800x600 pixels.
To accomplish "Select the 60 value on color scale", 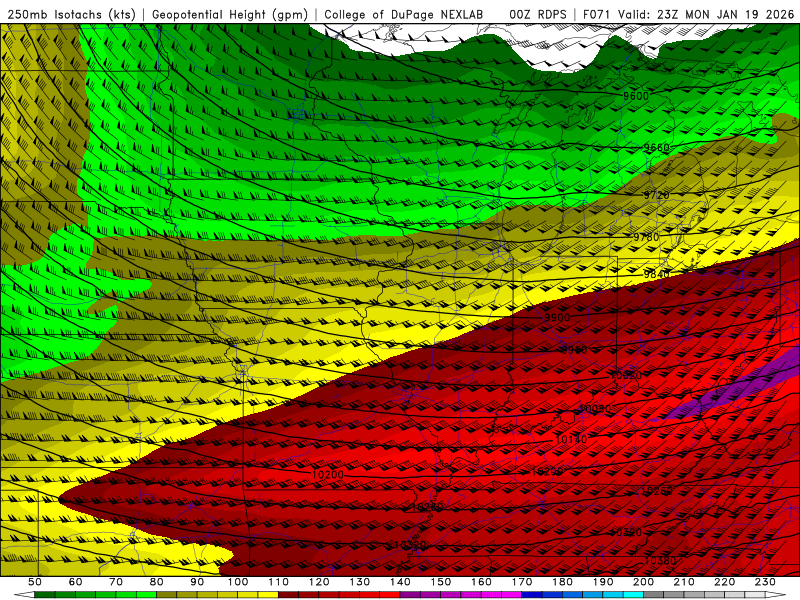I will 76,582.
